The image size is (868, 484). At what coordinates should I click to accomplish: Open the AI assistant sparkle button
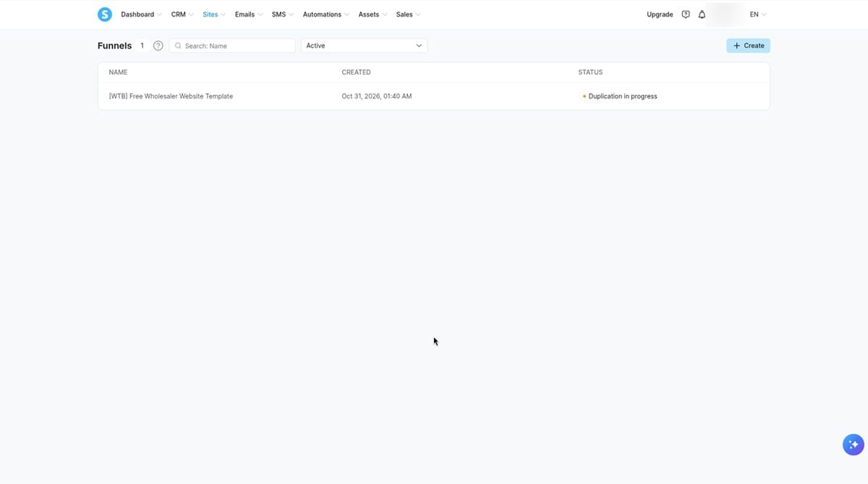coord(854,444)
